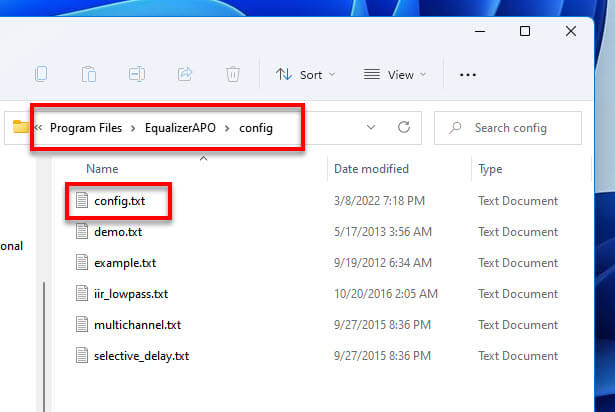The image size is (615, 412).
Task: Open the View layout dropdown
Action: coord(395,75)
